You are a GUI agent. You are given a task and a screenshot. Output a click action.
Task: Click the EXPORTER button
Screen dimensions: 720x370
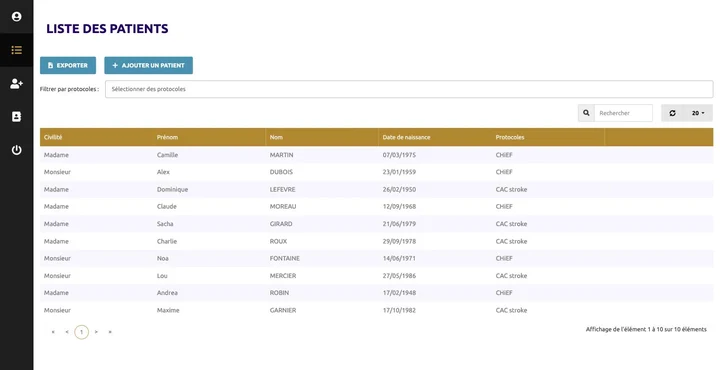68,65
